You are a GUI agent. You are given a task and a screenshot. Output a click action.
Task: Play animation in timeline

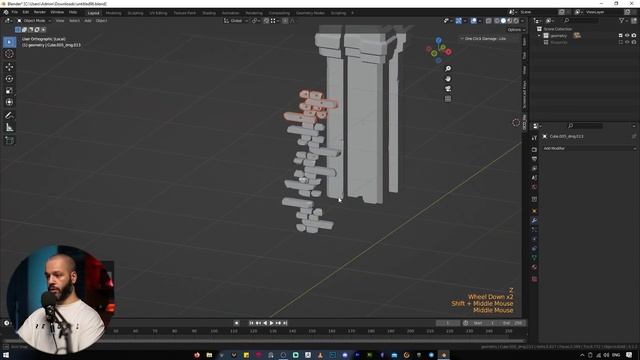[x=271, y=323]
